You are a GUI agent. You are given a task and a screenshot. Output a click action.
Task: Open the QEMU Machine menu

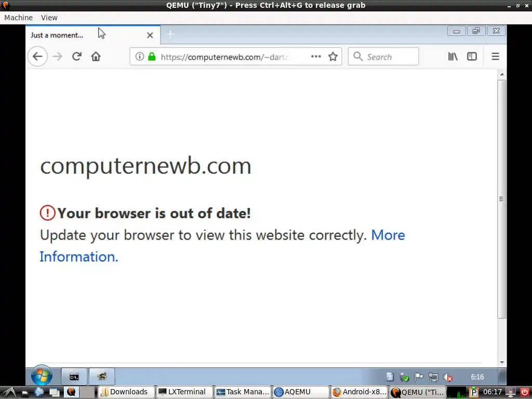point(18,18)
